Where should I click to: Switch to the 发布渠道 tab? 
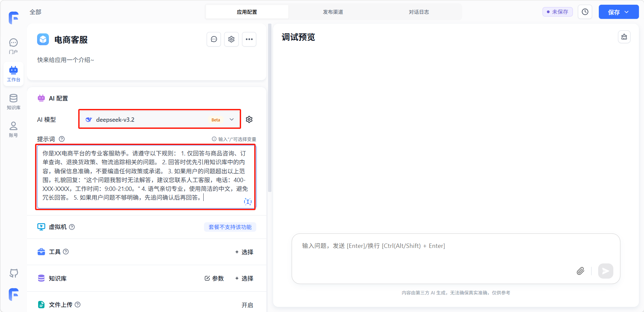click(x=333, y=12)
